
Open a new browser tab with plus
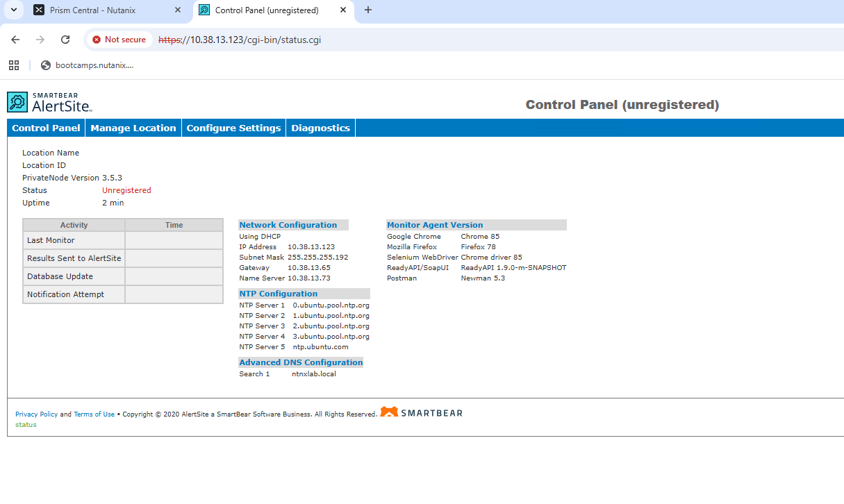pyautogui.click(x=368, y=10)
